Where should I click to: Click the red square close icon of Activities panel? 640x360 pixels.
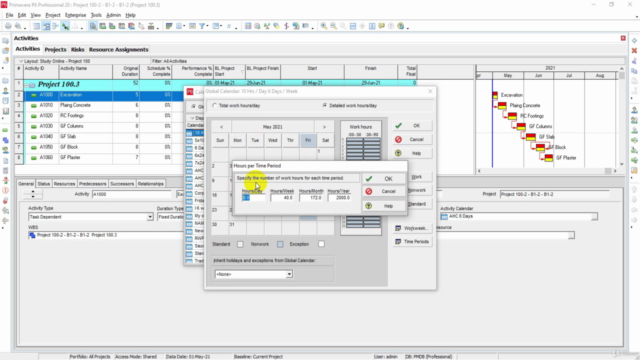pos(623,38)
